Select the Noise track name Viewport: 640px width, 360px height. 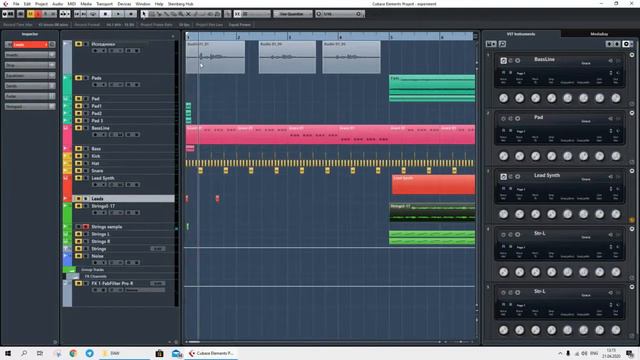pyautogui.click(x=97, y=256)
